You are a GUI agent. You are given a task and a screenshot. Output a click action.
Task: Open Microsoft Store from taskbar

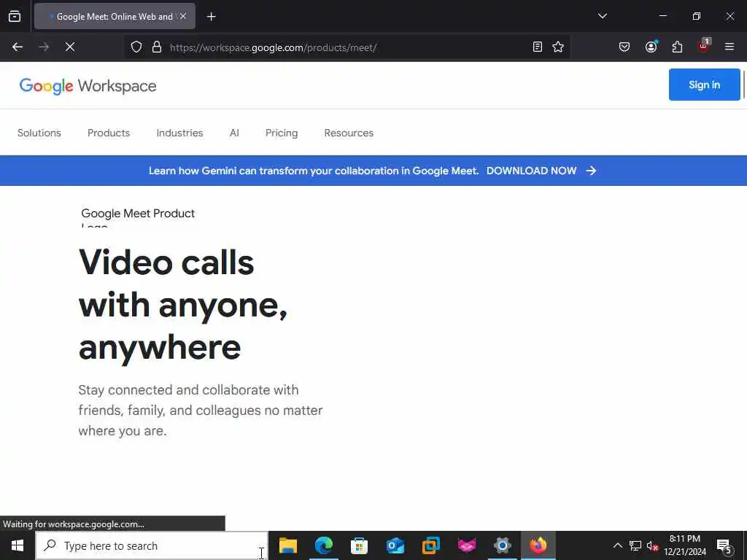click(359, 545)
